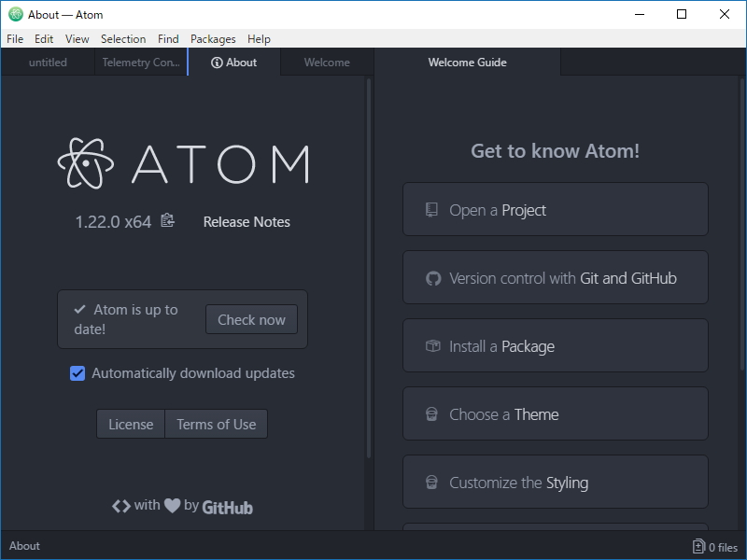Open the Release Notes link
747x560 pixels.
coord(246,221)
